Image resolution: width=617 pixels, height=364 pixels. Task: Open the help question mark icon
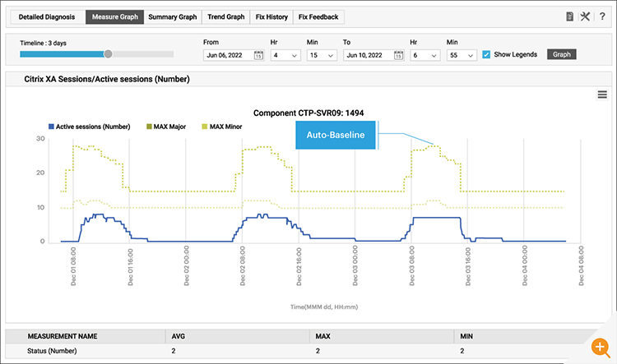coord(602,16)
